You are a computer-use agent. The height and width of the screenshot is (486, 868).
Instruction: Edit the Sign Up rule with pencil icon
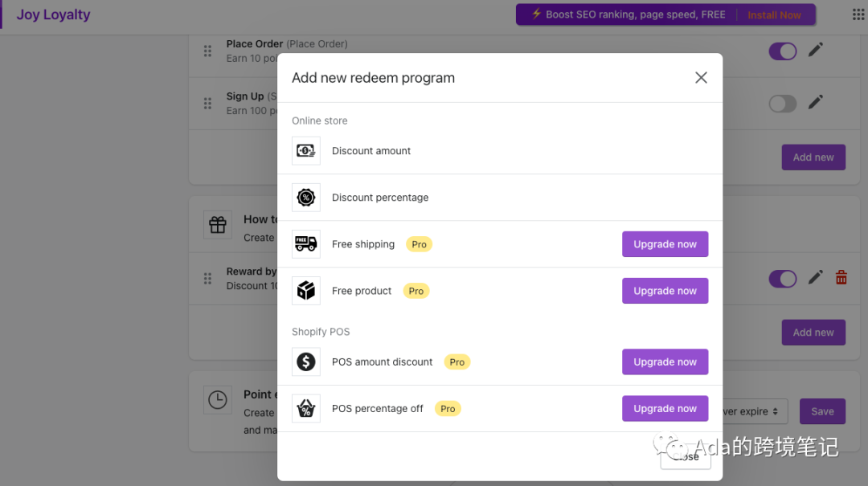coord(815,102)
